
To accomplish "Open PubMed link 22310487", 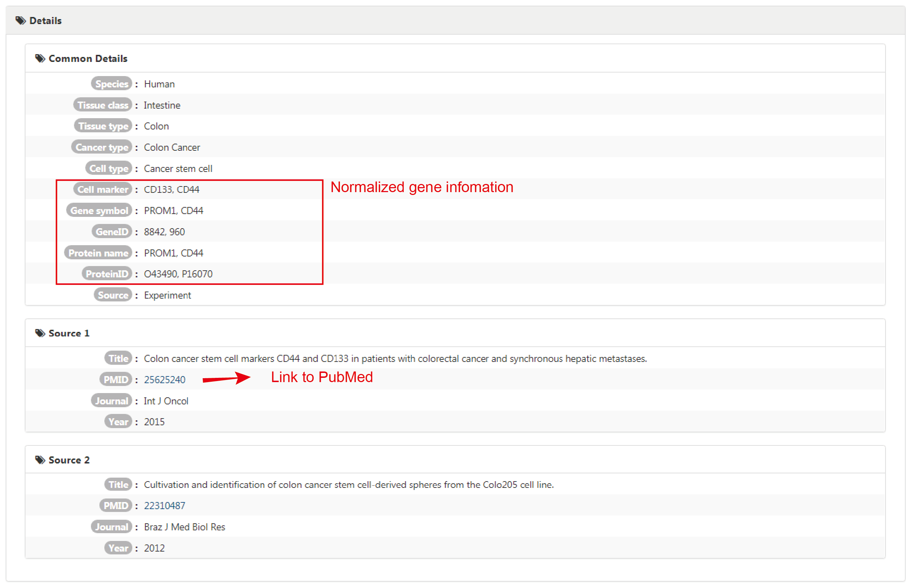I will (164, 506).
